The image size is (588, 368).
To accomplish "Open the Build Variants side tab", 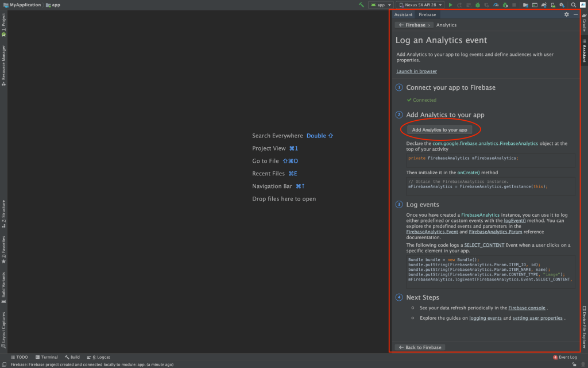I will (x=4, y=287).
